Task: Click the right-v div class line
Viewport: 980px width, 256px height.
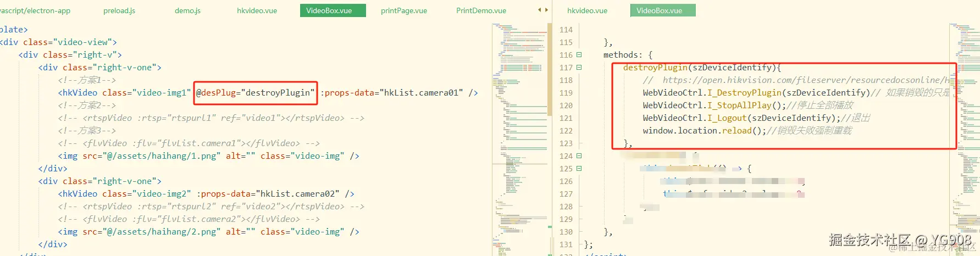Action: point(70,55)
